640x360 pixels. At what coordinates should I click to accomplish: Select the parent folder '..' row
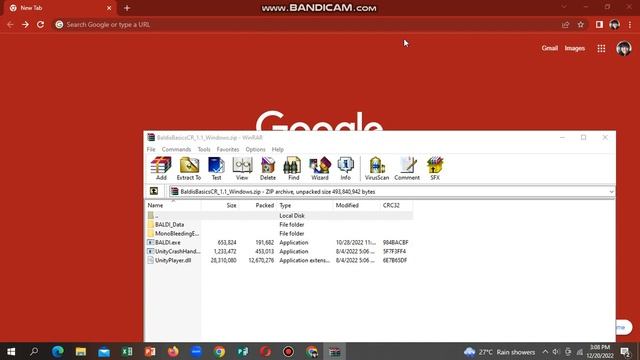(279, 216)
